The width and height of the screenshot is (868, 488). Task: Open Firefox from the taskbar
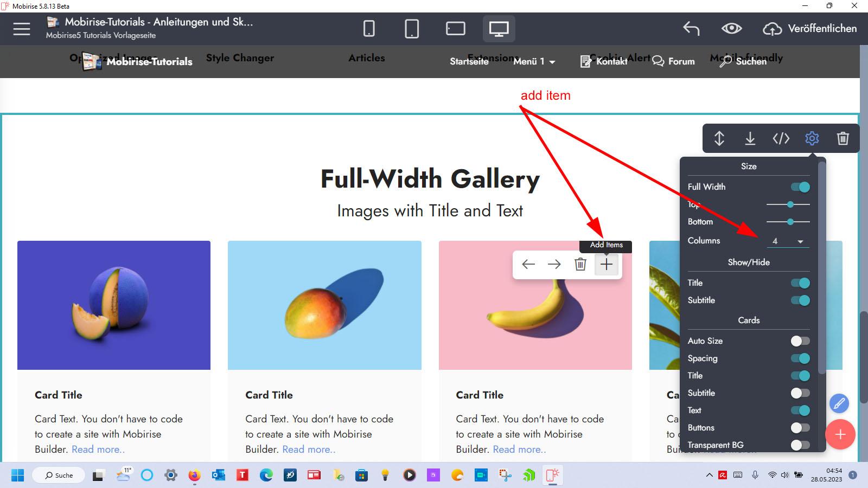coord(194,476)
